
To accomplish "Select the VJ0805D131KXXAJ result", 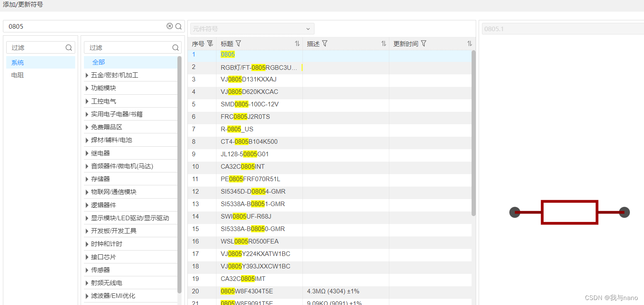I will [329, 81].
